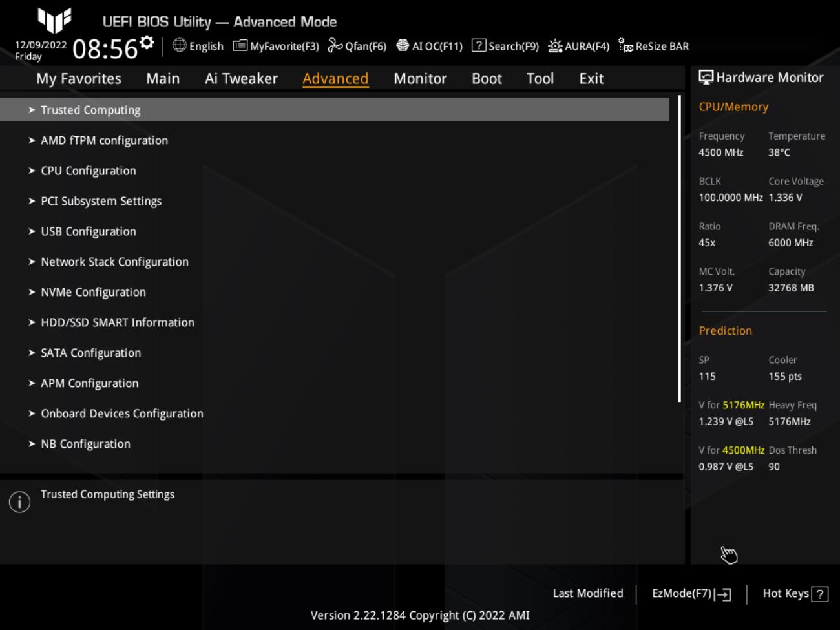Click the info icon in help area
This screenshot has height=630, width=840.
point(19,502)
